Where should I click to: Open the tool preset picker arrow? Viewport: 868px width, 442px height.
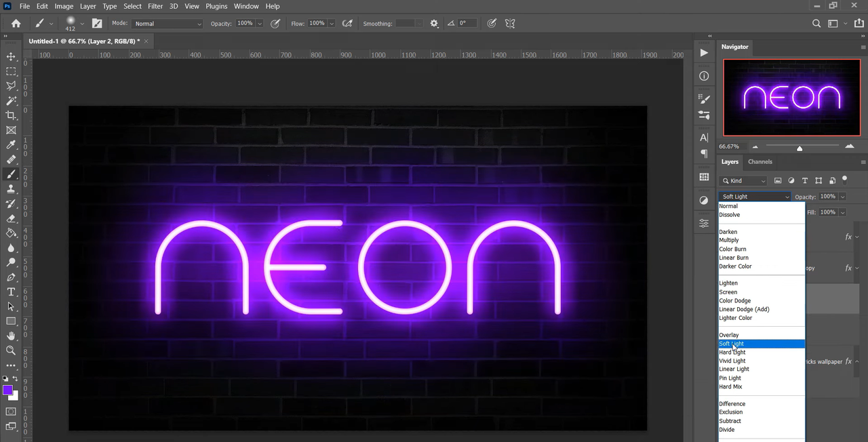(51, 24)
